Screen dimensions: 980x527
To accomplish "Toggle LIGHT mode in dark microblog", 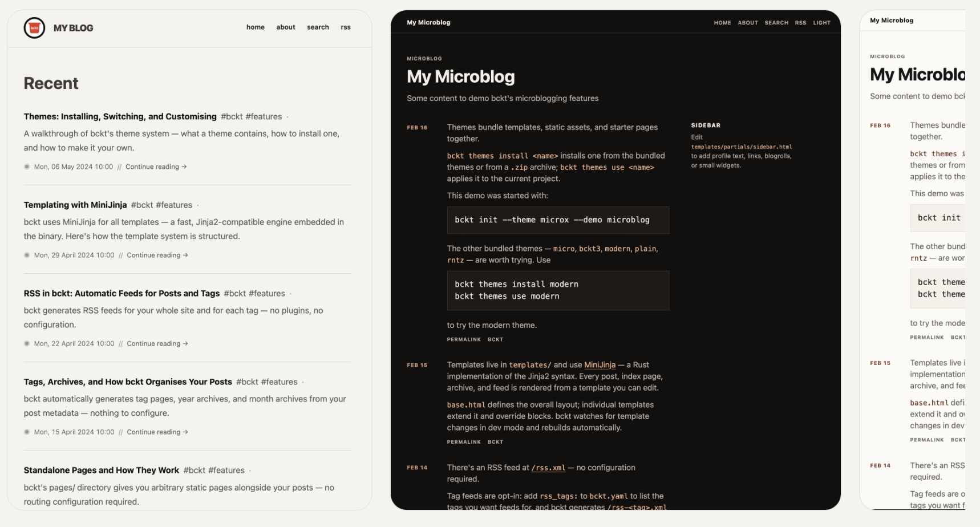I will point(821,23).
